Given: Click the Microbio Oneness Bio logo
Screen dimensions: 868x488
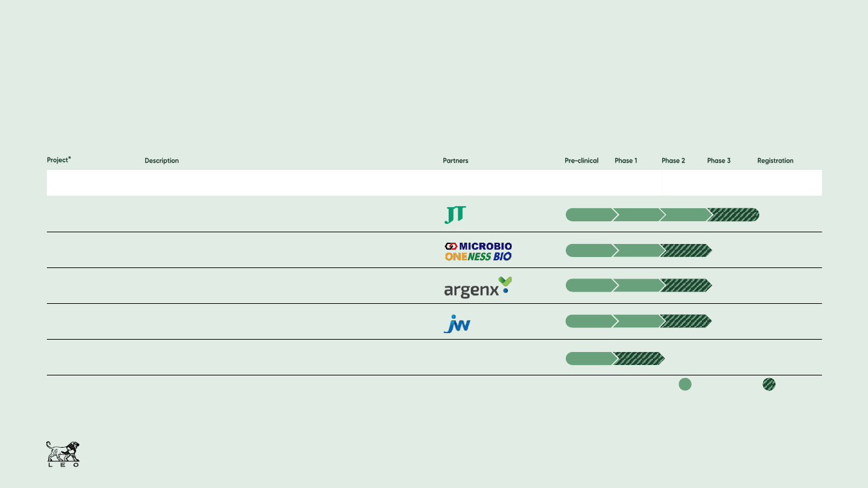Looking at the screenshot, I should point(478,251).
